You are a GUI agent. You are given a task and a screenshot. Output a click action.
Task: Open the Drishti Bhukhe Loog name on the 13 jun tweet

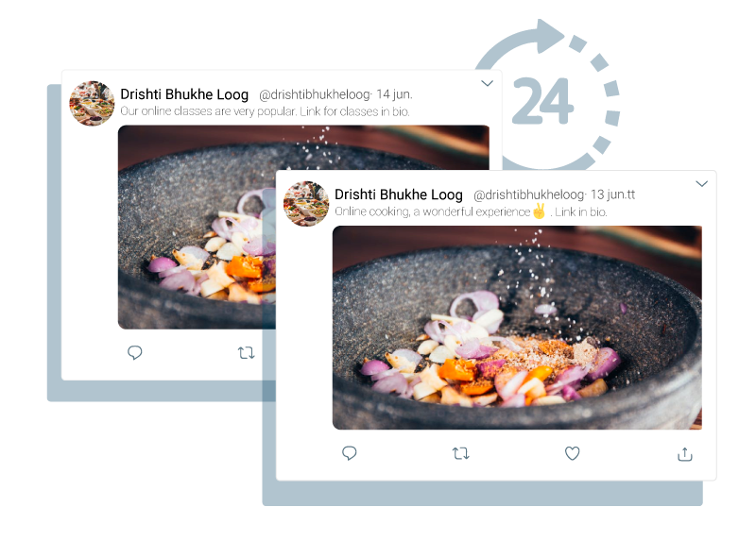coord(399,194)
